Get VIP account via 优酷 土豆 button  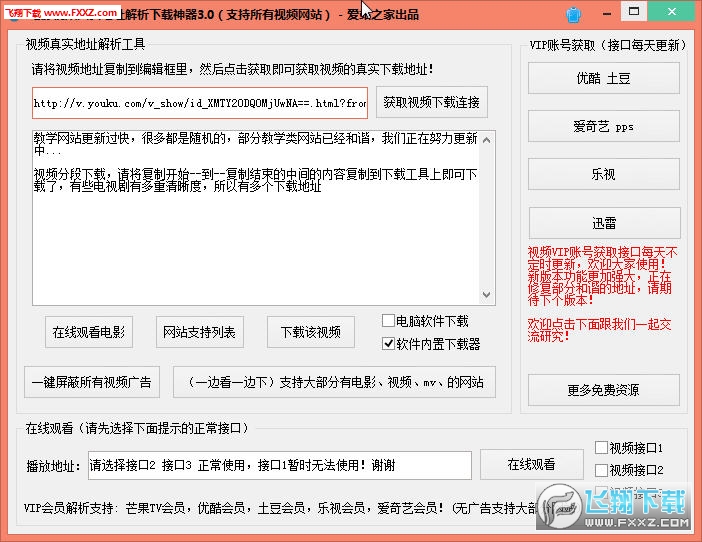point(603,78)
